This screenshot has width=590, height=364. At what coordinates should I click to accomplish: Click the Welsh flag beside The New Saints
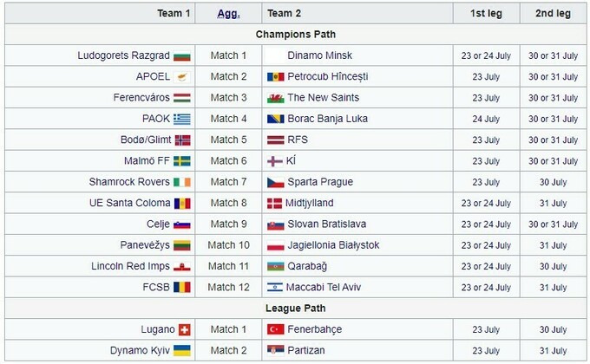[x=275, y=98]
